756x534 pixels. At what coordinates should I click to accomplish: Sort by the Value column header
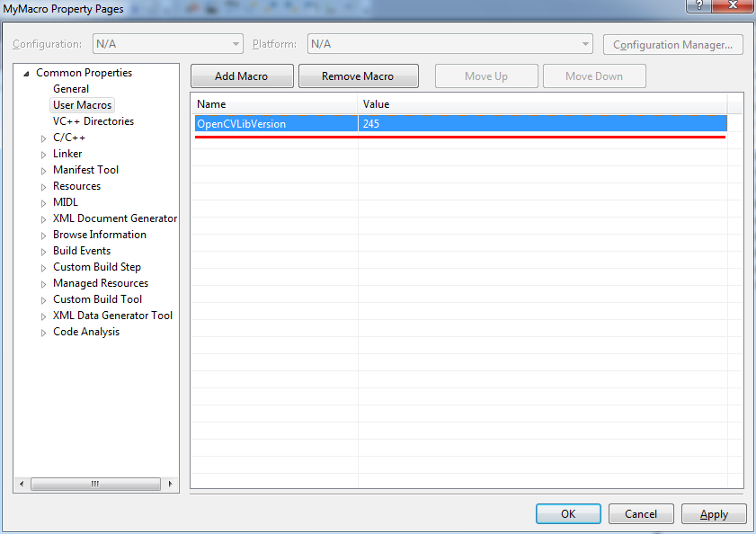click(x=542, y=104)
